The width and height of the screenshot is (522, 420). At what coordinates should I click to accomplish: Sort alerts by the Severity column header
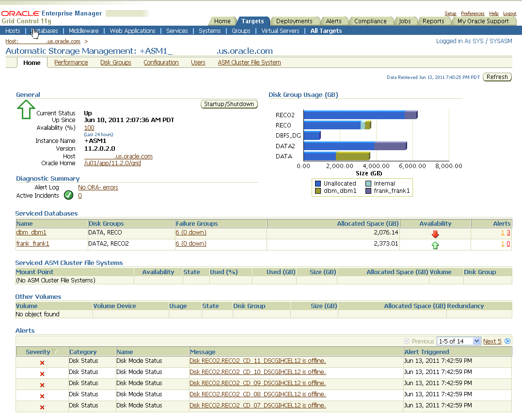(38, 352)
